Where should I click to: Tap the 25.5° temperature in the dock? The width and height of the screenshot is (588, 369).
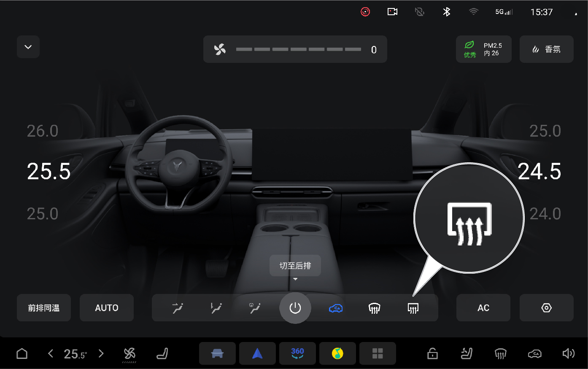(76, 354)
